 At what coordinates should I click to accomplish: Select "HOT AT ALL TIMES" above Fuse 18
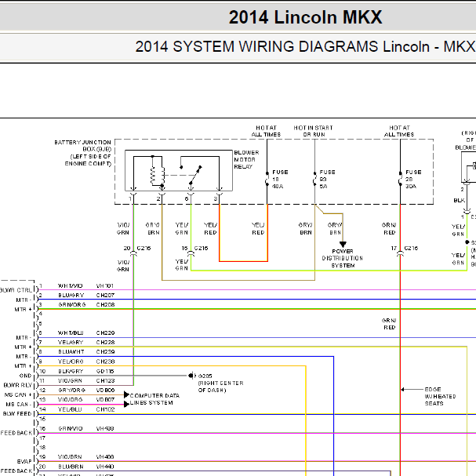267,131
